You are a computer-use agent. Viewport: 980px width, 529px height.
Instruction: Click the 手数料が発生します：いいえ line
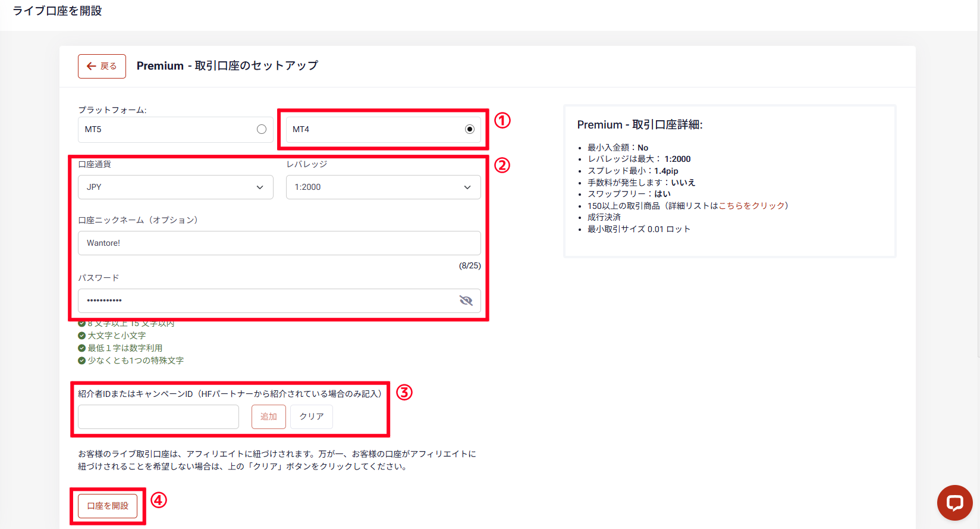coord(642,183)
